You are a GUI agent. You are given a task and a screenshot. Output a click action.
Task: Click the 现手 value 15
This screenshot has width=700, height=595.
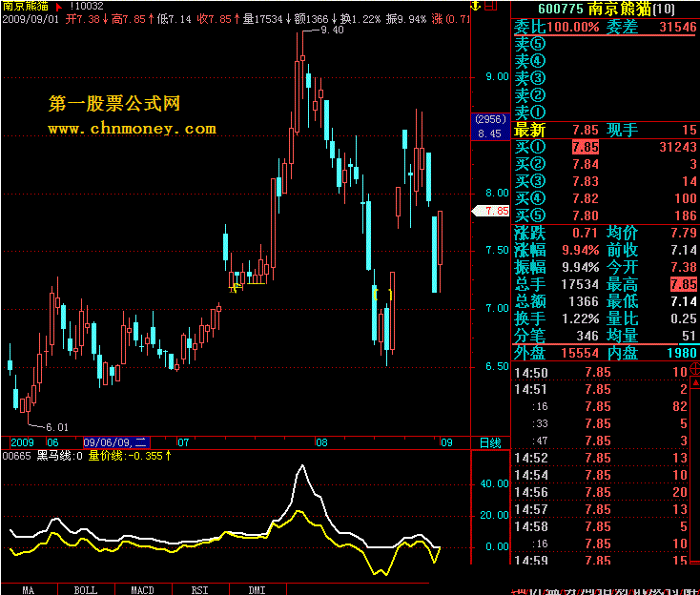coord(690,130)
